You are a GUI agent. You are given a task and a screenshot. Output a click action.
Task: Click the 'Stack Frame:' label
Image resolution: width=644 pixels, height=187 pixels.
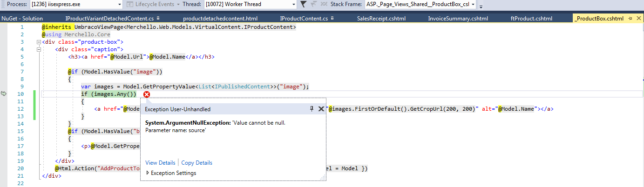[346, 4]
